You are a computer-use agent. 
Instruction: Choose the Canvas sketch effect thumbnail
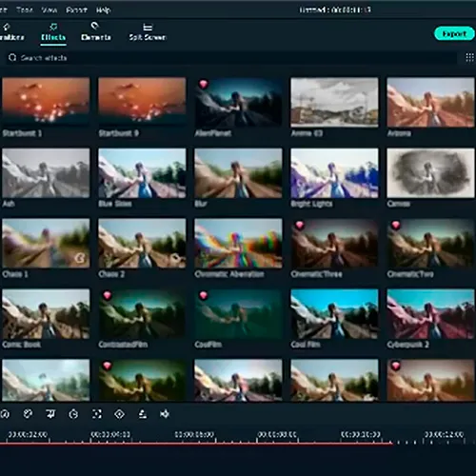[x=430, y=172]
